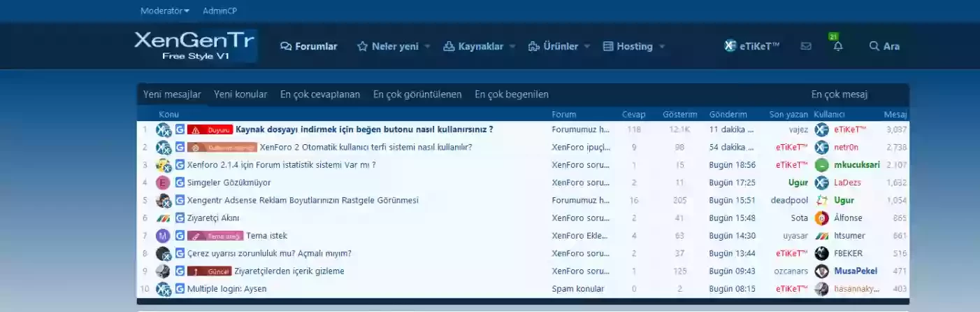This screenshot has width=980, height=312.
Task: Click user name 'MusaPekel'
Action: (x=856, y=271)
